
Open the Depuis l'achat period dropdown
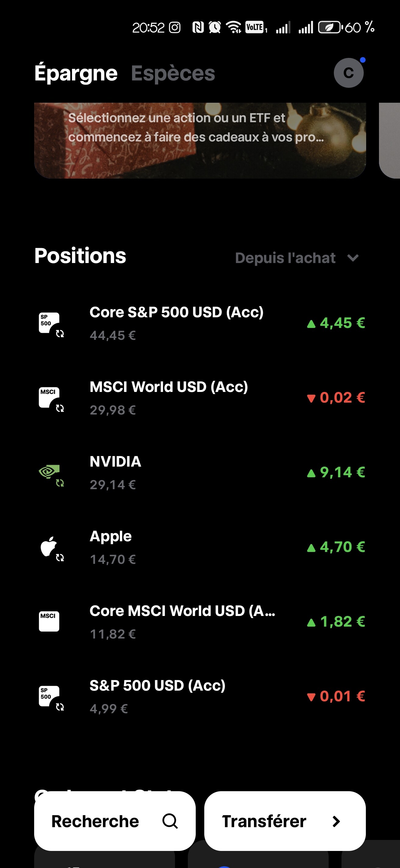coord(297,258)
